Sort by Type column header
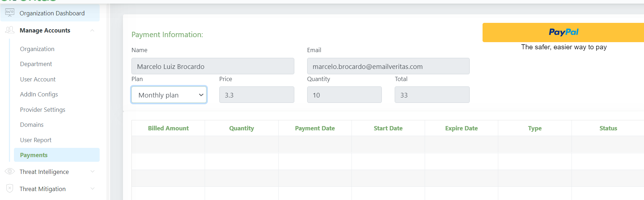 (x=535, y=128)
